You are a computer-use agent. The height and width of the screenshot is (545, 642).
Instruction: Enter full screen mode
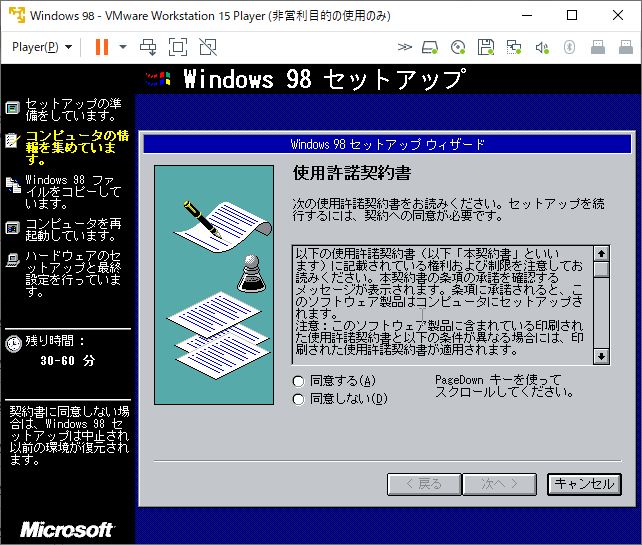(x=178, y=47)
